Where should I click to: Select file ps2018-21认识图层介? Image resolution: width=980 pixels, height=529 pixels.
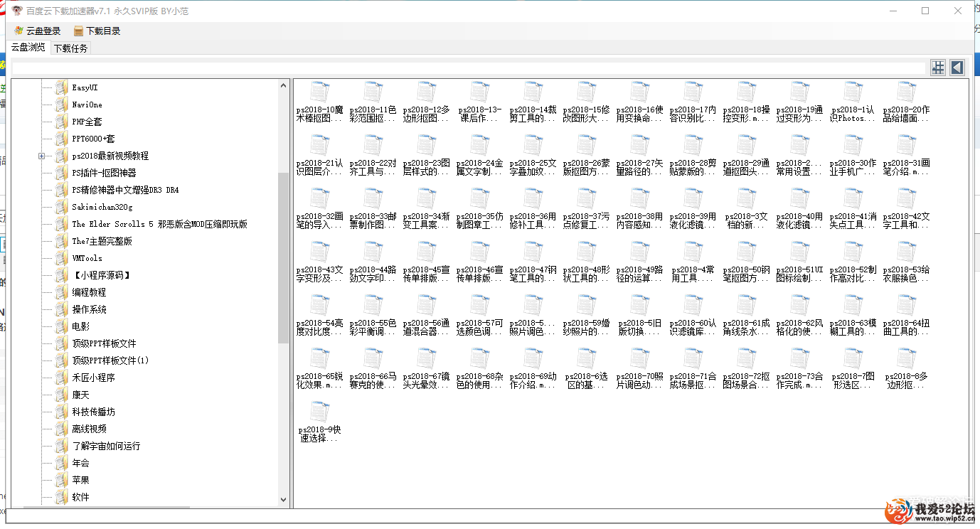(320, 156)
